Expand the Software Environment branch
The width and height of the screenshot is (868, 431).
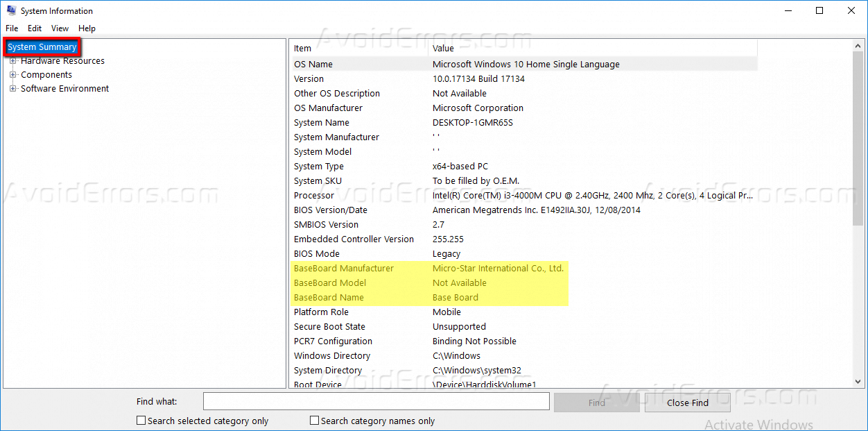[12, 88]
